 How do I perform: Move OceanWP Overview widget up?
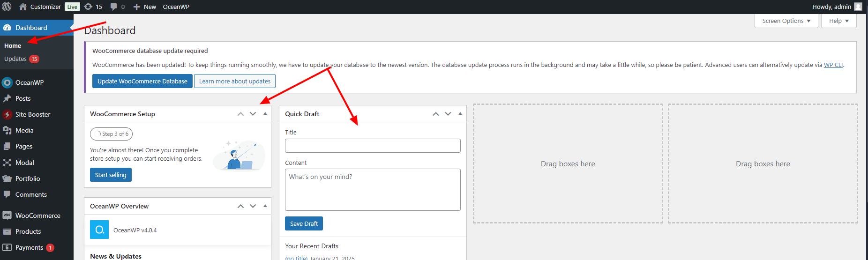[241, 206]
